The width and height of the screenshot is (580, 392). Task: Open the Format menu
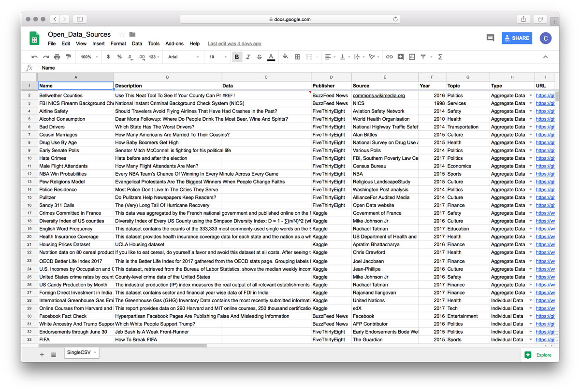pyautogui.click(x=118, y=43)
